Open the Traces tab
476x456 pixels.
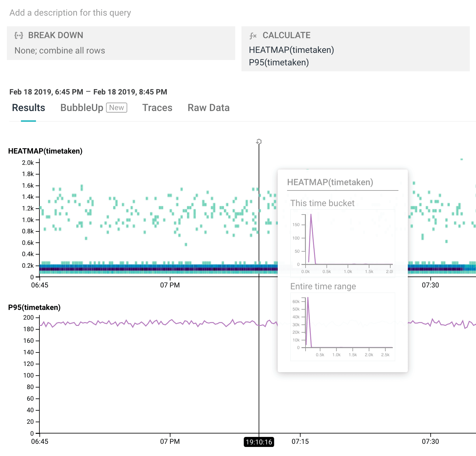point(157,108)
